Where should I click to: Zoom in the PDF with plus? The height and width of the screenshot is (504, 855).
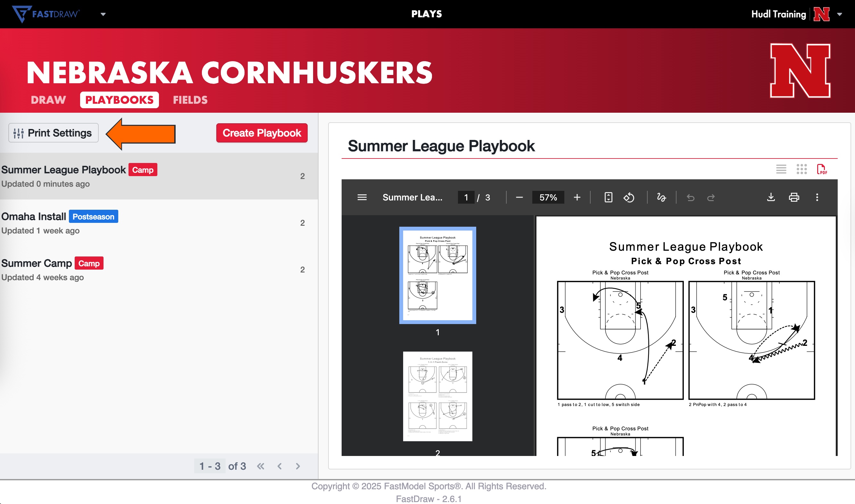[x=577, y=197]
